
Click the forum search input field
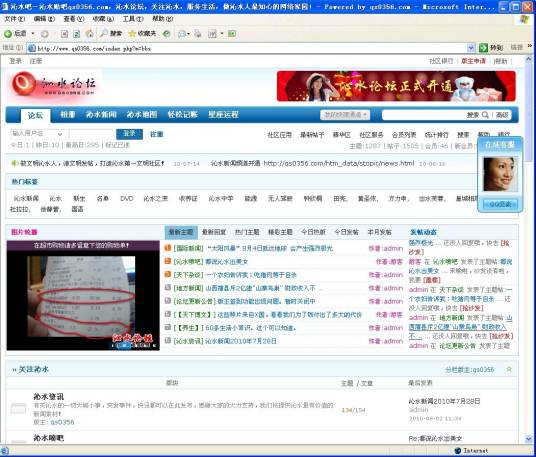click(x=424, y=115)
